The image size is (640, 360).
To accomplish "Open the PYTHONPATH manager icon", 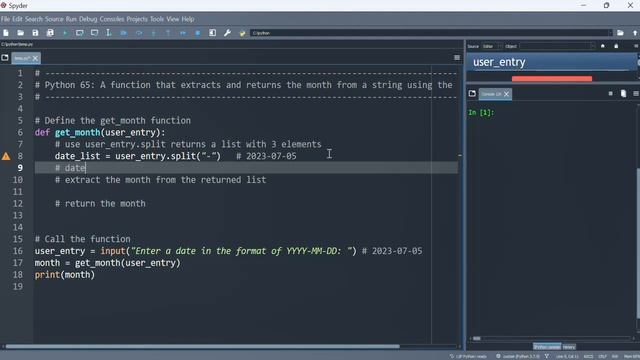I will click(242, 33).
